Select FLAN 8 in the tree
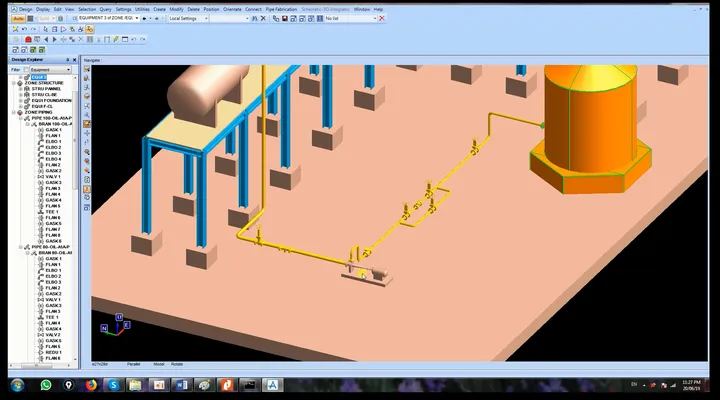The height and width of the screenshot is (400, 720). coord(53,235)
